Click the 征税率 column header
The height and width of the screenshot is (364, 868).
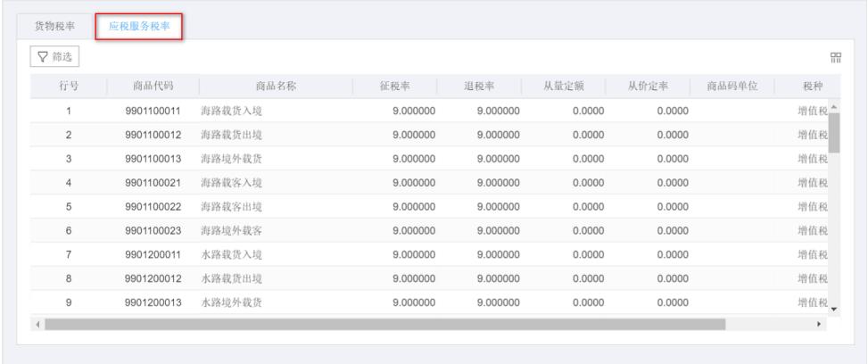click(396, 86)
